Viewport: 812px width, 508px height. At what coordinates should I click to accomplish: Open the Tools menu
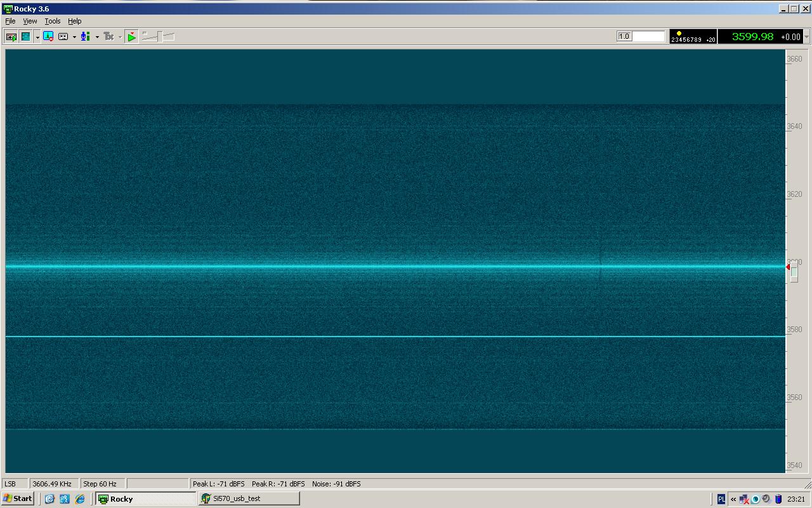coord(52,21)
